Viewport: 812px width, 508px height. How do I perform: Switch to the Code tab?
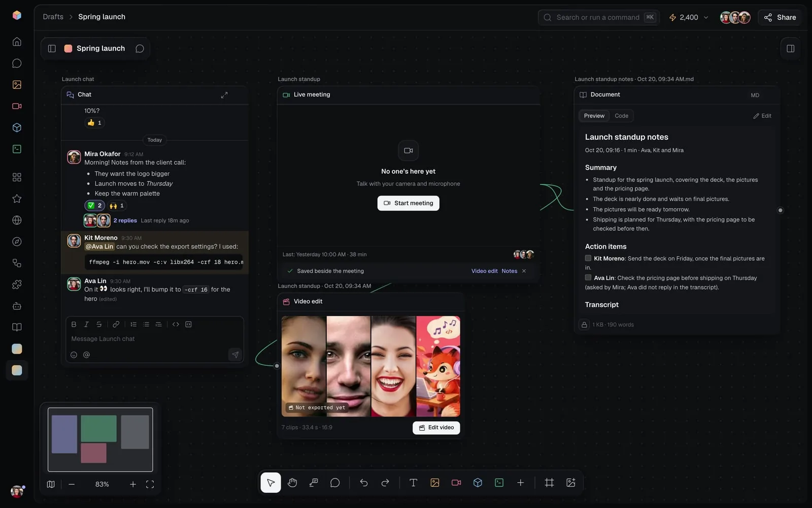click(621, 116)
